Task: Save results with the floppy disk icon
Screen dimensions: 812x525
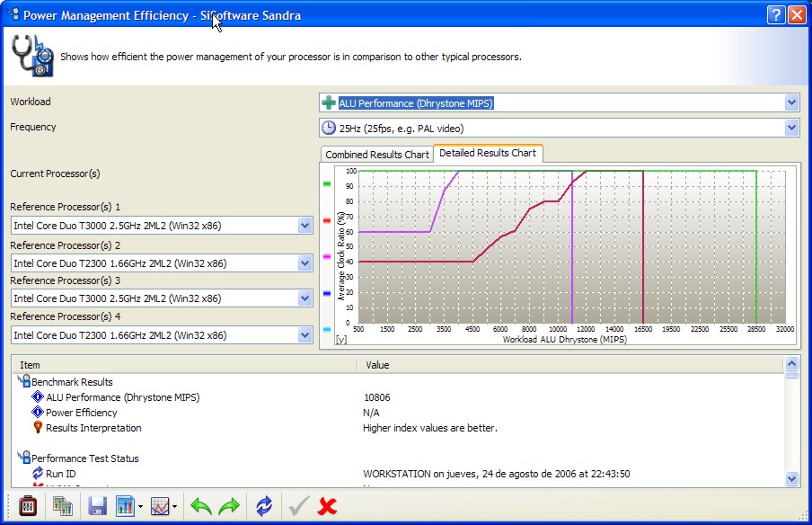Action: point(97,506)
